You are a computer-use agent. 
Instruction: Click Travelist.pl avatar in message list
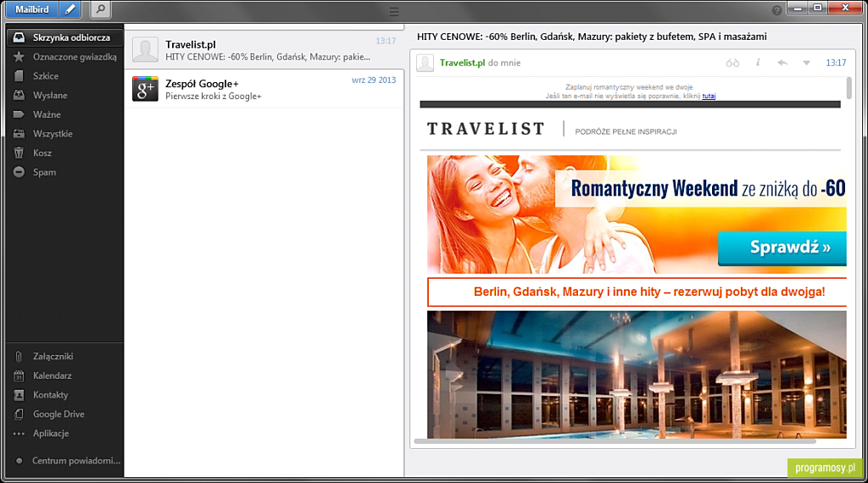145,50
